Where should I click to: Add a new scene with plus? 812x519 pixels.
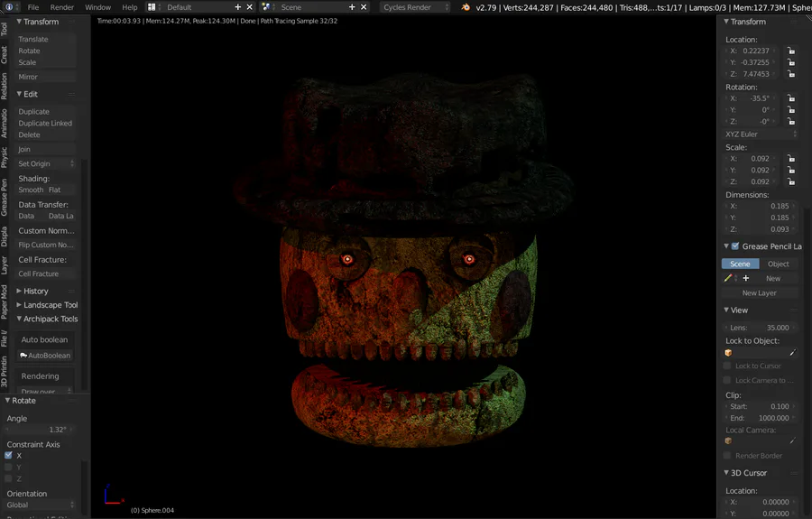click(352, 7)
